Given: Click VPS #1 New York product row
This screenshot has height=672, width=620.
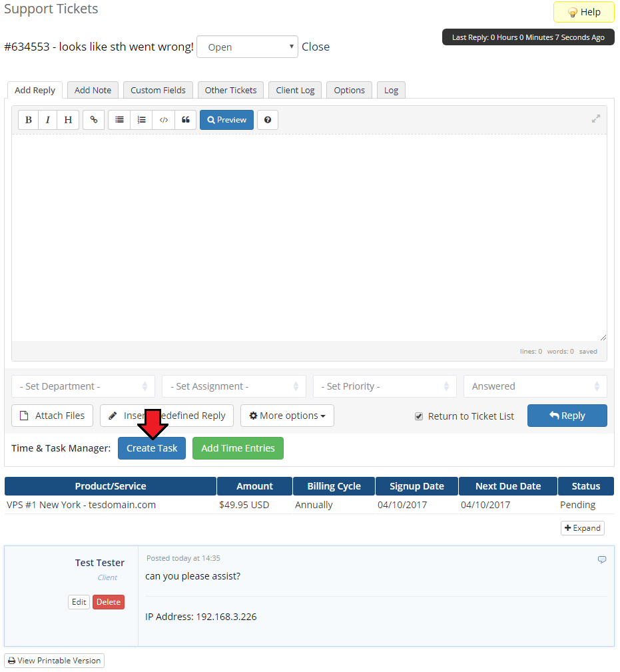Looking at the screenshot, I should pos(309,505).
